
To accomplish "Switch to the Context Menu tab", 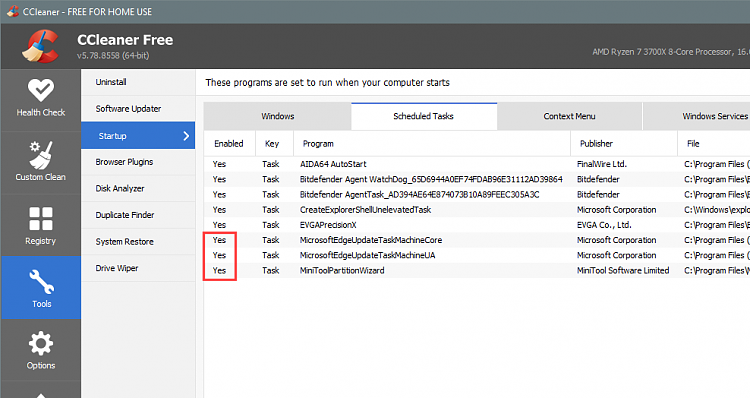I will click(569, 116).
